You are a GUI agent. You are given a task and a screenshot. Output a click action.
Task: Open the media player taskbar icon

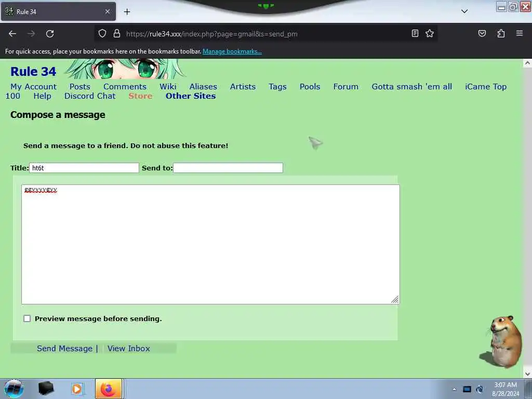tap(77, 389)
